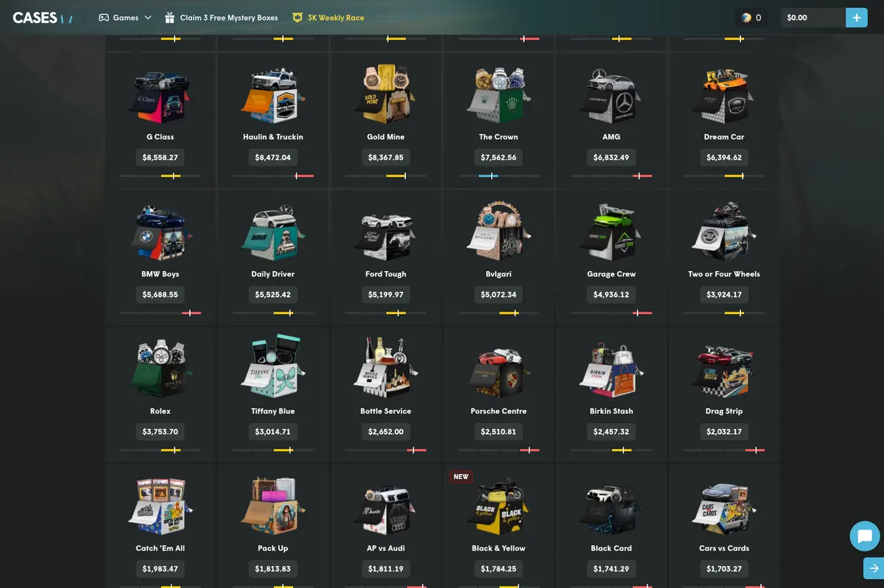The image size is (884, 588).
Task: Click the $8,558.27 price for G Class
Action: click(x=161, y=157)
